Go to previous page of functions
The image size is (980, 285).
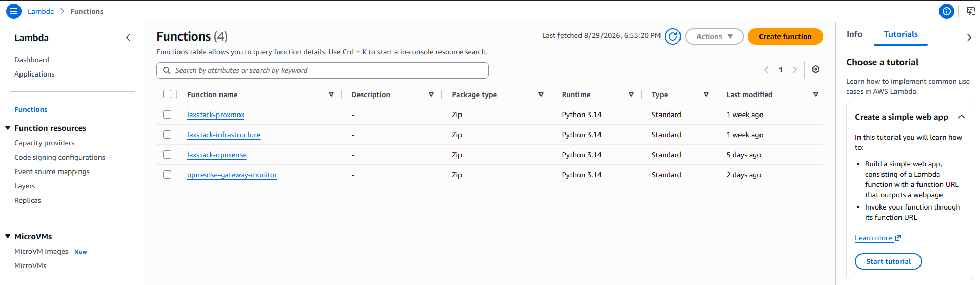pyautogui.click(x=766, y=70)
